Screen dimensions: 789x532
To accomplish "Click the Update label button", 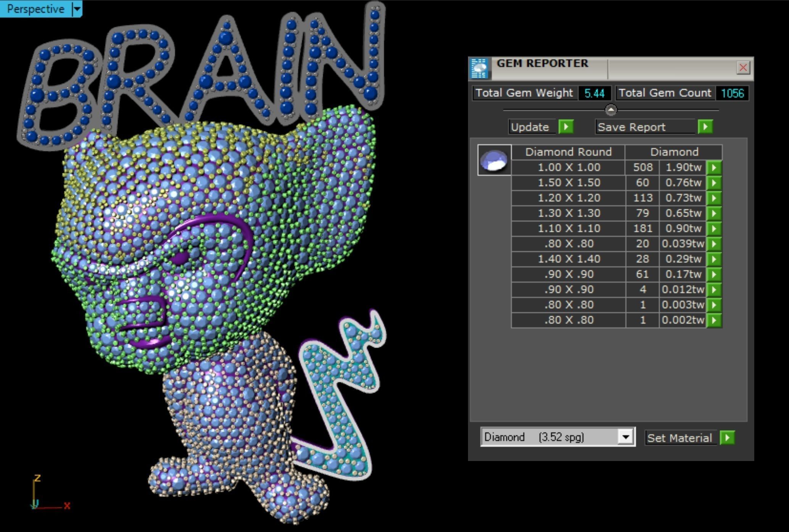I will 532,127.
